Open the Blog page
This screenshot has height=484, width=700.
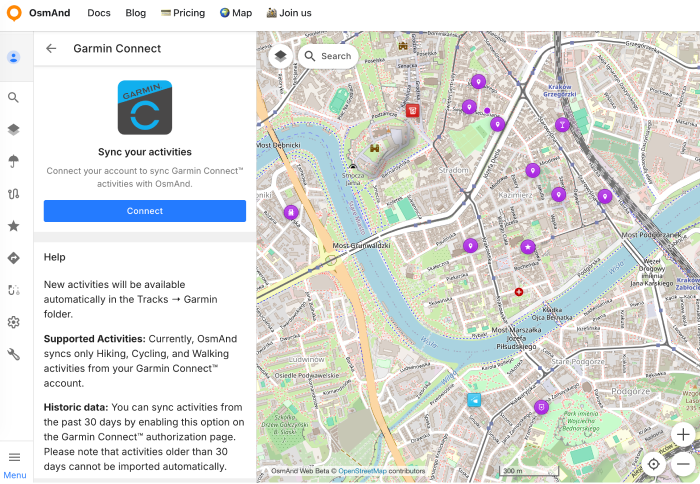point(136,13)
